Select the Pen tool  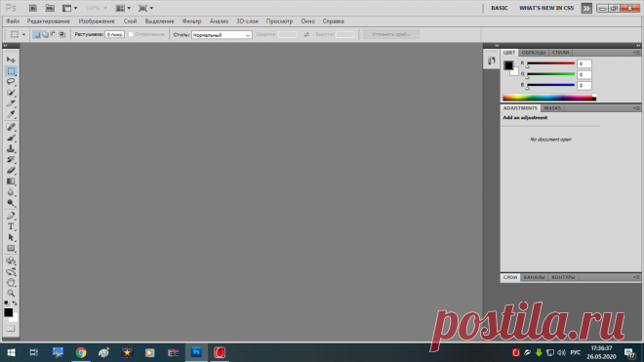click(x=11, y=216)
